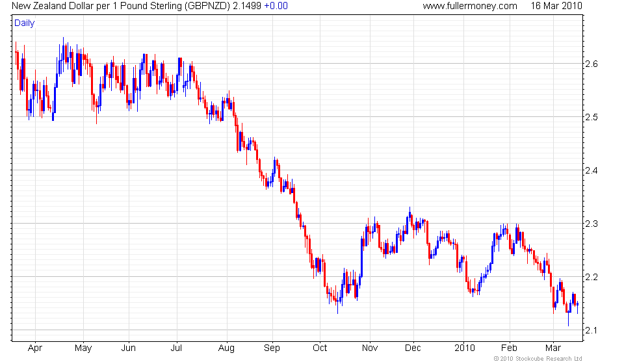Click the www.fullermoney.com link
This screenshot has width=637, height=364.
469,6
